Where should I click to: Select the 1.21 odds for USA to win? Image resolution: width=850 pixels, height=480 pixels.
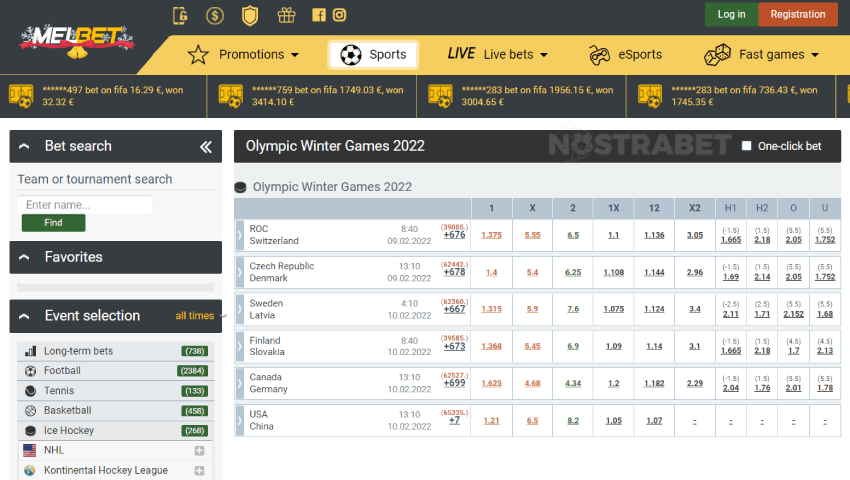click(491, 421)
